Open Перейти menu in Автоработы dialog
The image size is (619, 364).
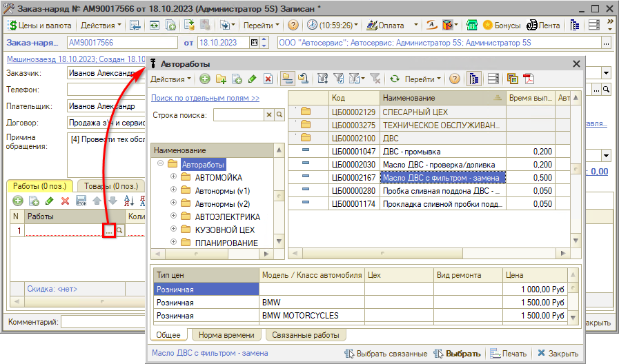click(423, 79)
